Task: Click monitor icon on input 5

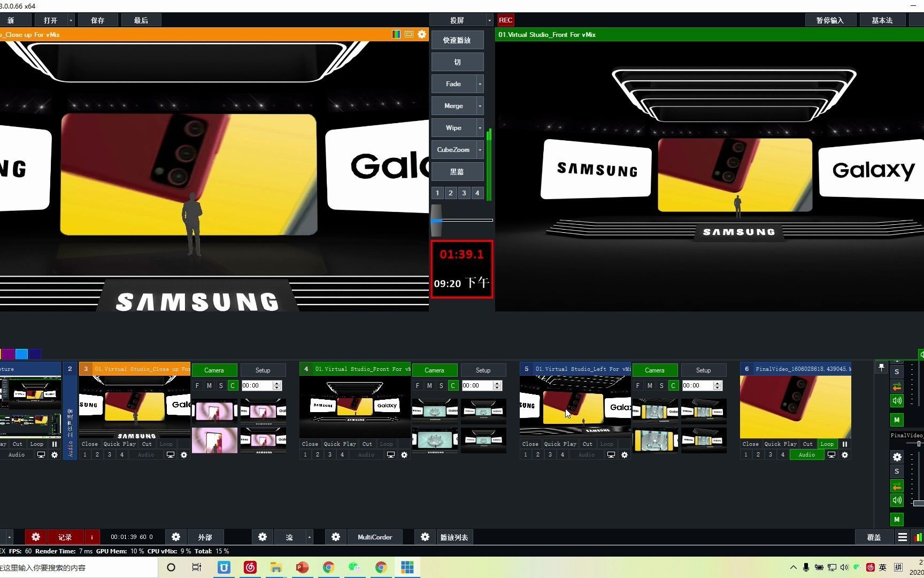Action: pyautogui.click(x=611, y=455)
